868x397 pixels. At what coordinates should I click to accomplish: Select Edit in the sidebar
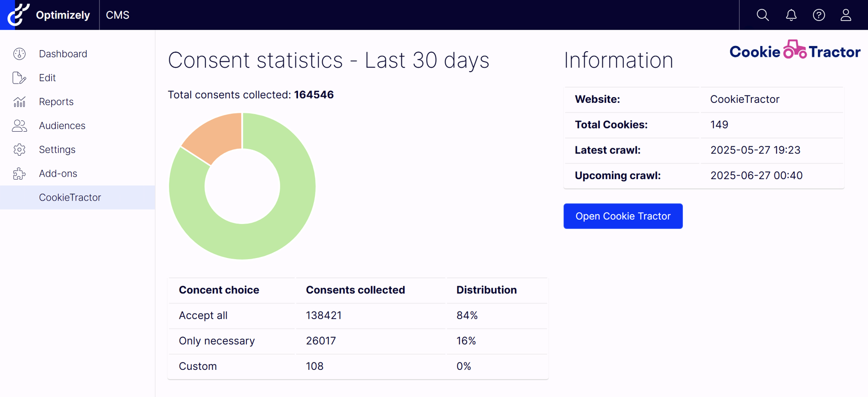click(x=47, y=78)
